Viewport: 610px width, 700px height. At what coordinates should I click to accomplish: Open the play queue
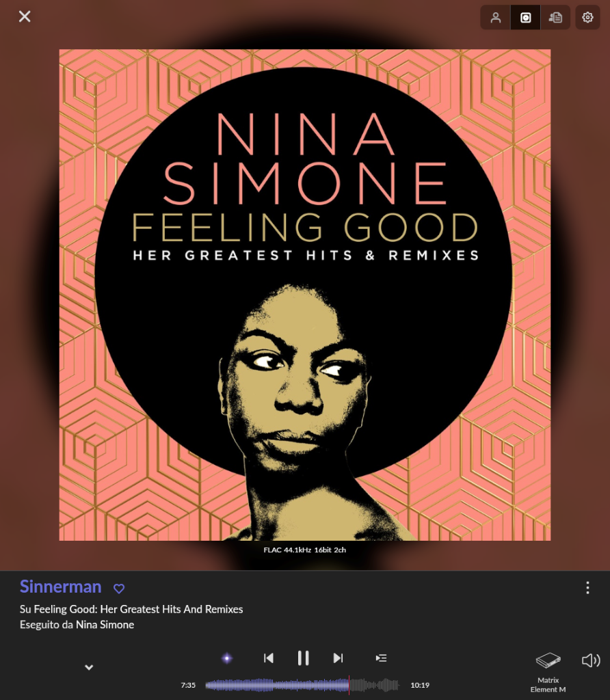381,658
